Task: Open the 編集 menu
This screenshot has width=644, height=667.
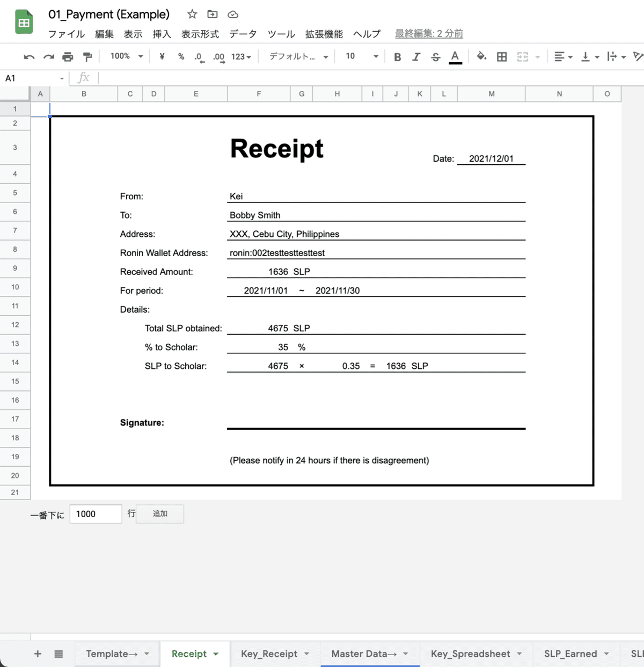Action: 104,34
